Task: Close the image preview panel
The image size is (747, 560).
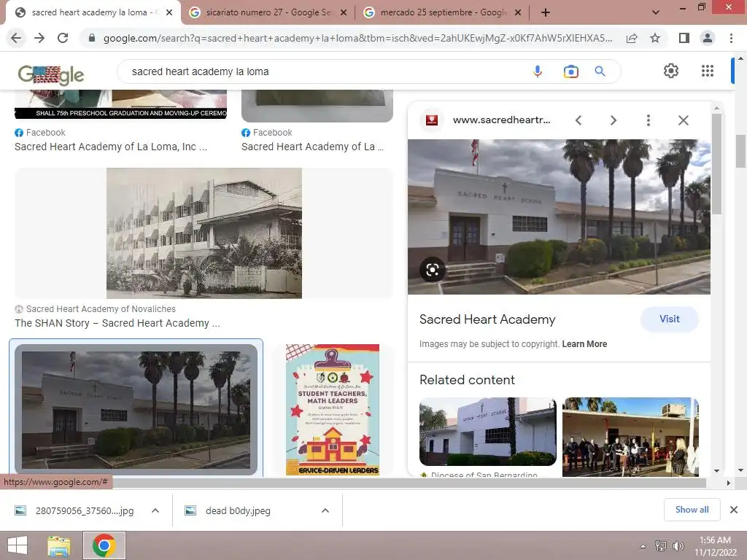Action: pyautogui.click(x=683, y=120)
